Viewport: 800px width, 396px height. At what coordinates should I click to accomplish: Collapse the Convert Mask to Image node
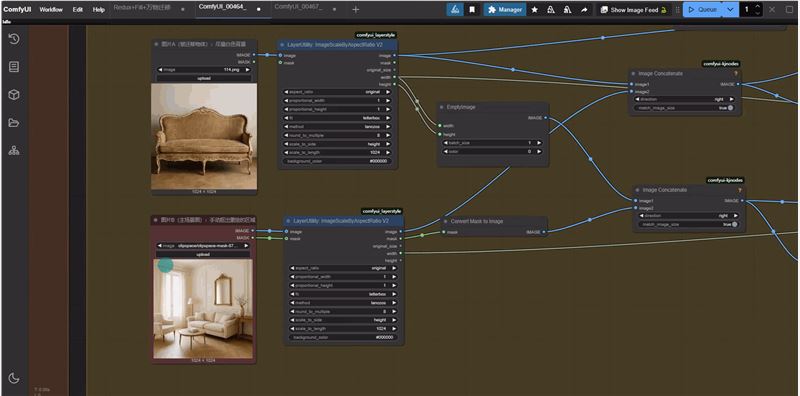[446, 221]
